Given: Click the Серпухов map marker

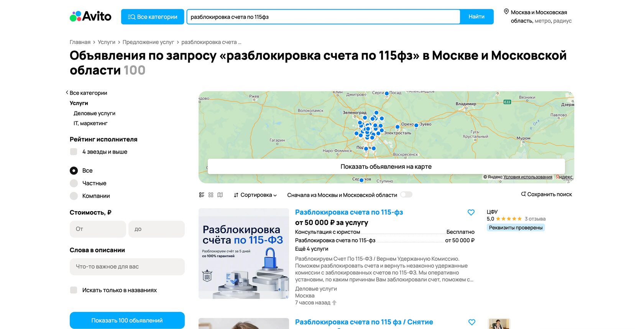Looking at the screenshot, I should coord(361,180).
